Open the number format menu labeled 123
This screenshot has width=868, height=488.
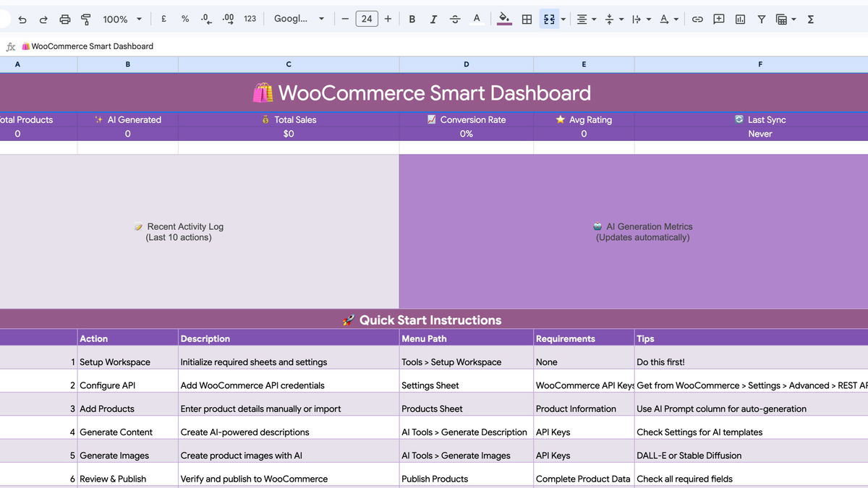pyautogui.click(x=250, y=19)
